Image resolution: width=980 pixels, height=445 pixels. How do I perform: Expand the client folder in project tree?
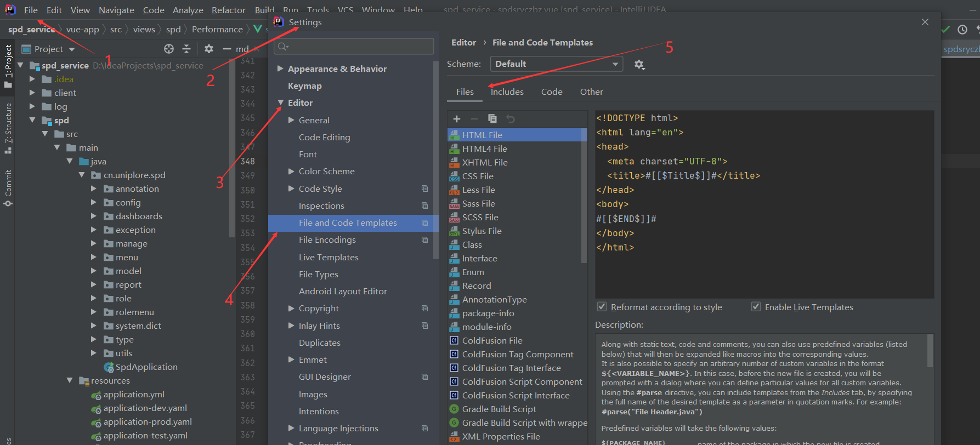pos(32,93)
